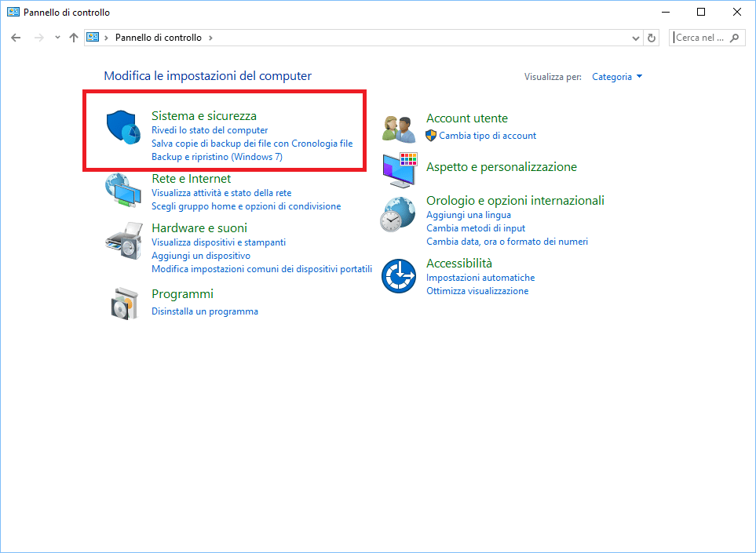
Task: Click Aggiungi una lingua
Action: [469, 215]
